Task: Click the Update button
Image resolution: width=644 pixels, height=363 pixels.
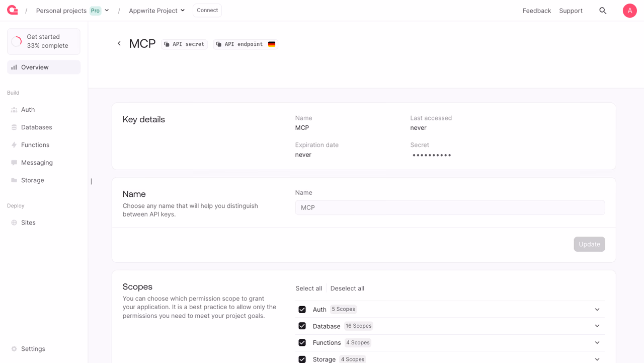Action: pyautogui.click(x=589, y=244)
